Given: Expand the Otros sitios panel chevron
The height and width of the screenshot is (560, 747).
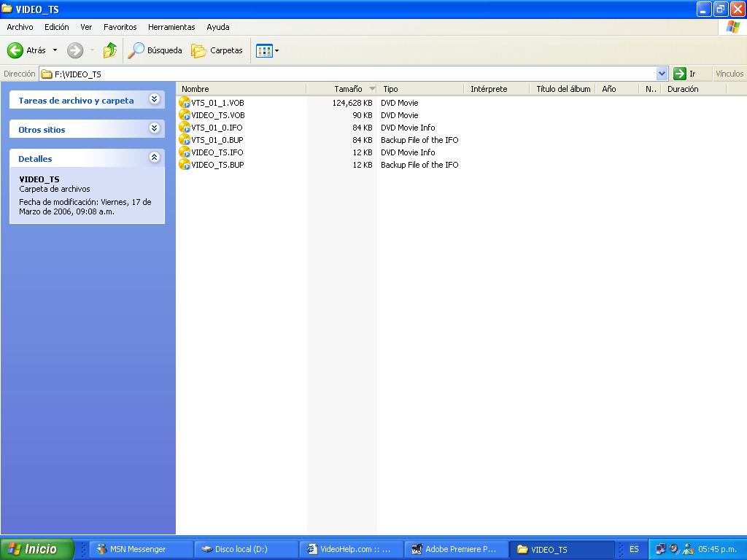Looking at the screenshot, I should 155,128.
